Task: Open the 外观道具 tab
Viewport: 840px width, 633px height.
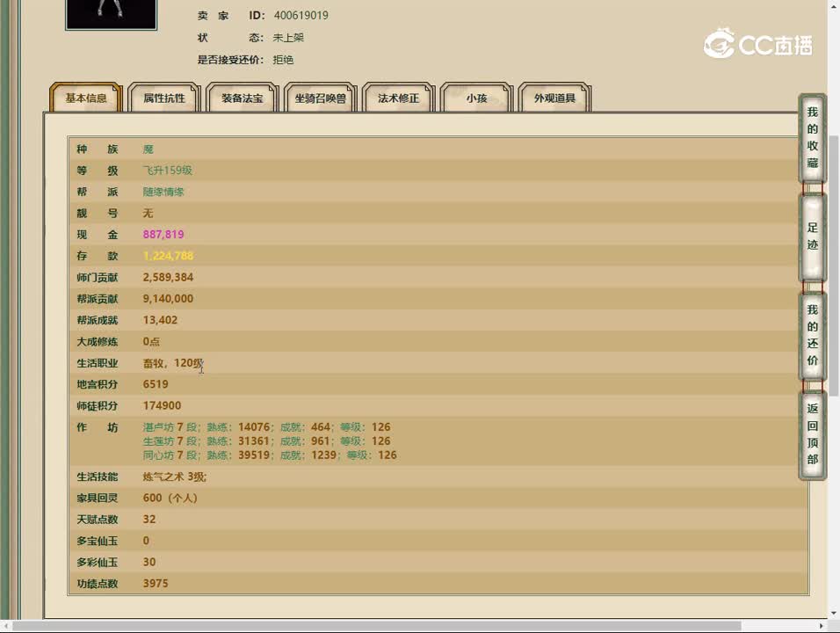Action: (554, 98)
